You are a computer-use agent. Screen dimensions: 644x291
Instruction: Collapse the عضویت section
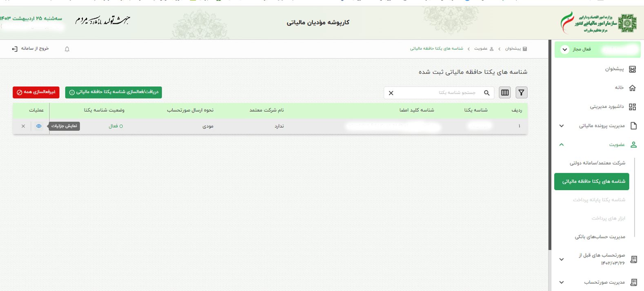[562, 144]
